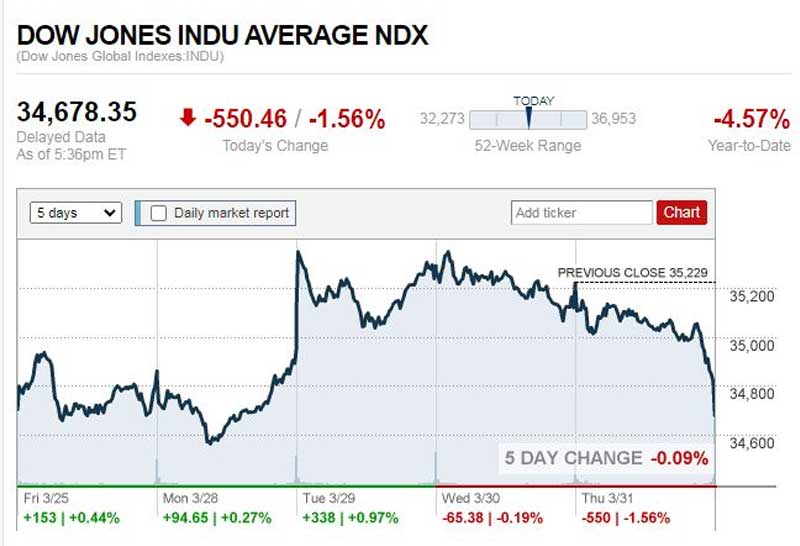This screenshot has width=800, height=546.
Task: Open the 5 days range dropdown
Action: [x=76, y=213]
